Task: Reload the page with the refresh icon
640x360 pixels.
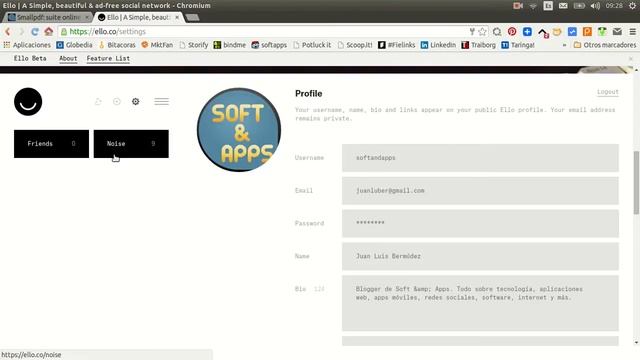Action: click(x=35, y=31)
